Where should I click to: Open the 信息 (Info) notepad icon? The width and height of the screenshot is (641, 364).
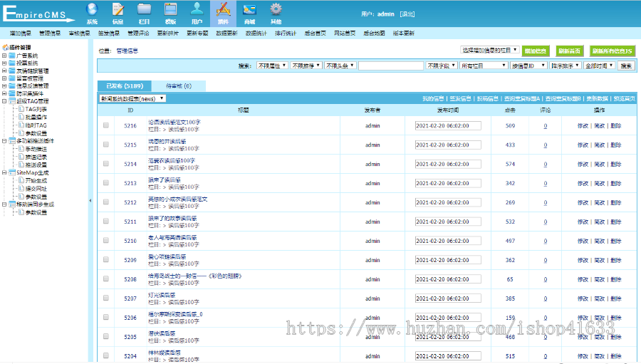118,9
